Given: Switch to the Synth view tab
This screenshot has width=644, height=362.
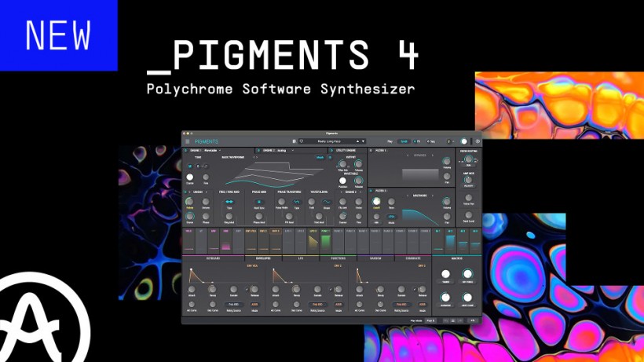Looking at the screenshot, I should (403, 141).
